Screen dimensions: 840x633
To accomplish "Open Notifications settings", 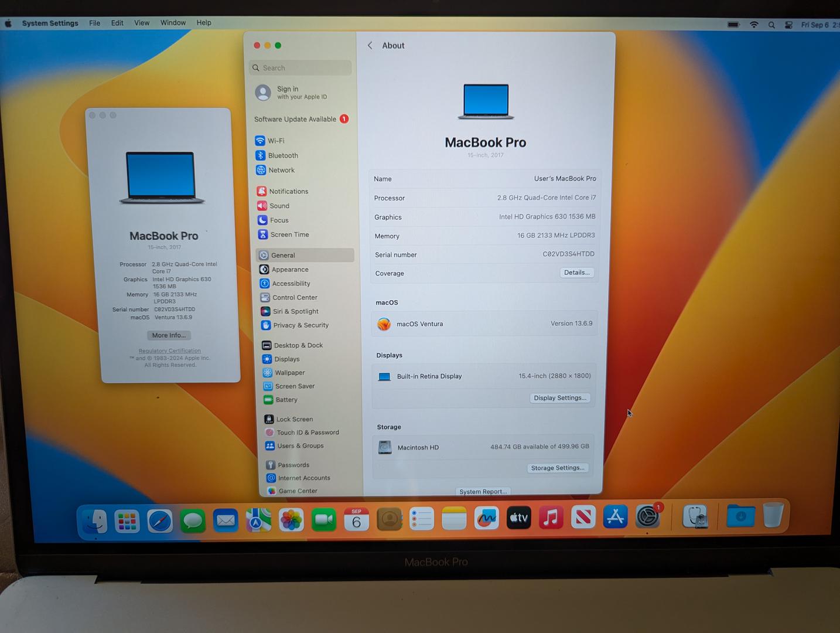I will 282,191.
